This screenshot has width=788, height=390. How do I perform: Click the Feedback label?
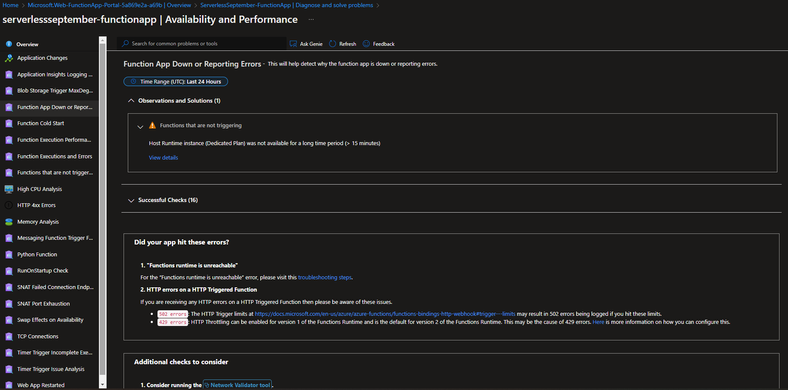pos(383,44)
